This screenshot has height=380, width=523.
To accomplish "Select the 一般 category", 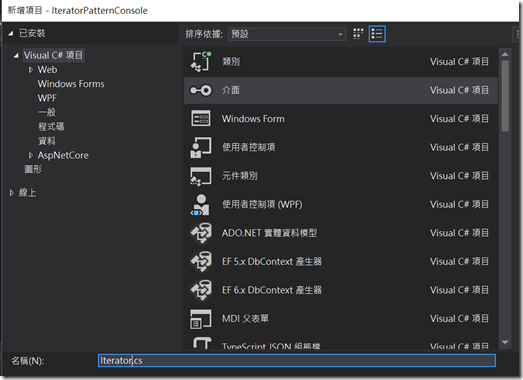I will 47,112.
